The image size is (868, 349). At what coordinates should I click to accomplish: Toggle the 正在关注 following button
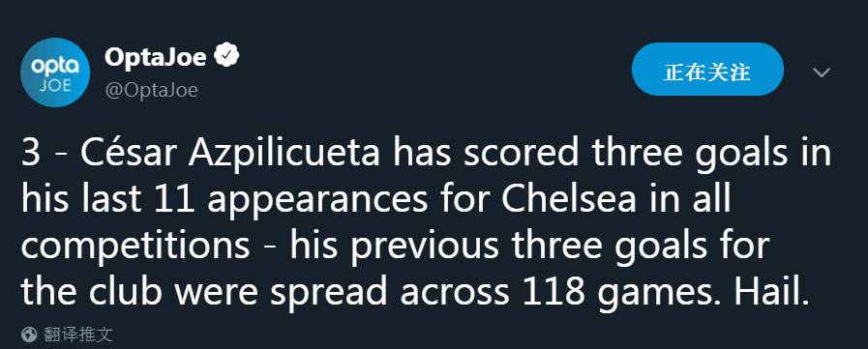707,70
